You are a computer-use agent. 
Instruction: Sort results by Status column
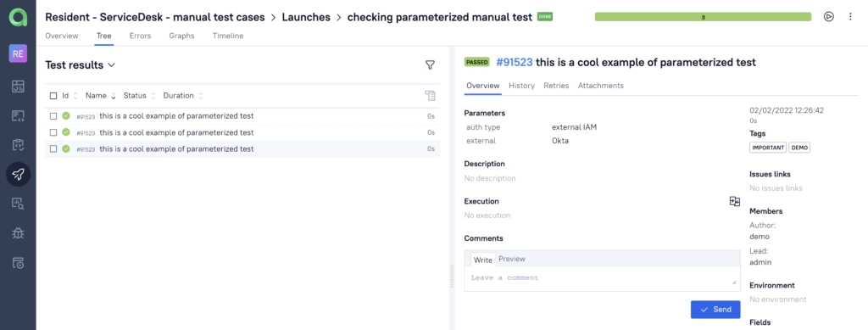(x=140, y=96)
